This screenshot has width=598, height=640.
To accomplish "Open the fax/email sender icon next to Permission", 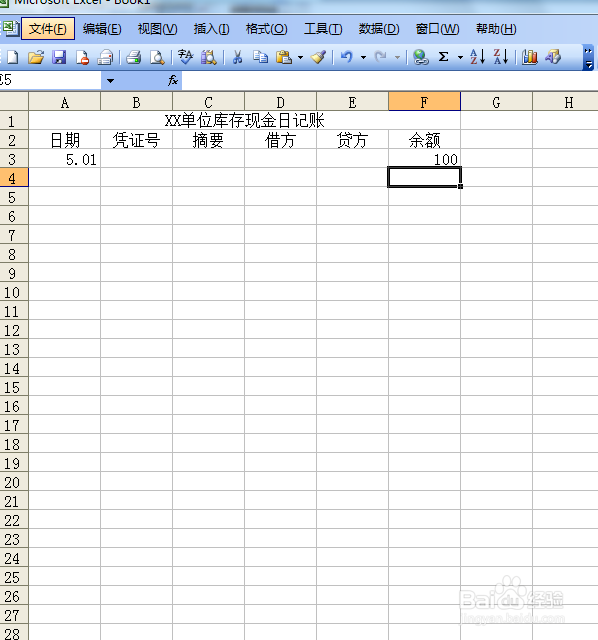I will pyautogui.click(x=105, y=57).
